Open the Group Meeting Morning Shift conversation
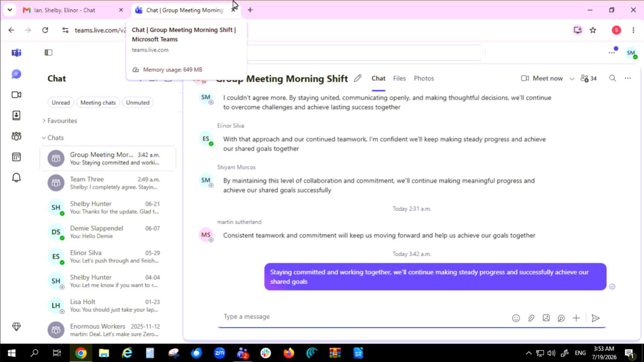The width and height of the screenshot is (644, 362). click(x=107, y=159)
